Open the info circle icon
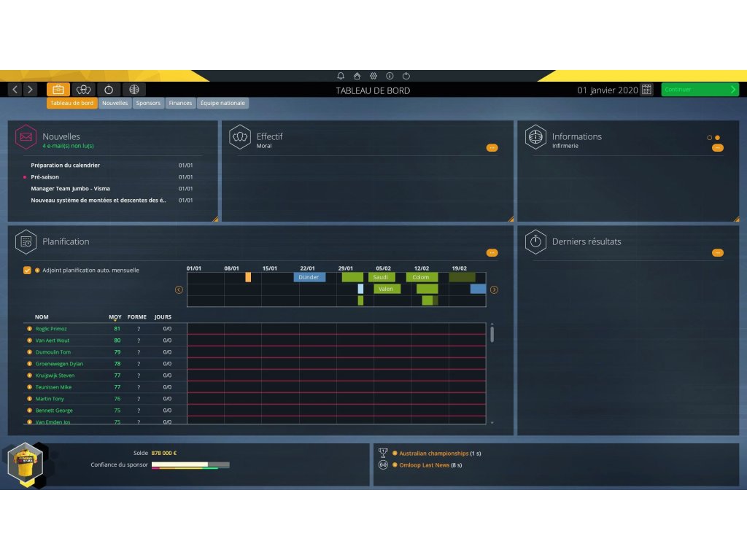747x560 pixels. (x=390, y=76)
